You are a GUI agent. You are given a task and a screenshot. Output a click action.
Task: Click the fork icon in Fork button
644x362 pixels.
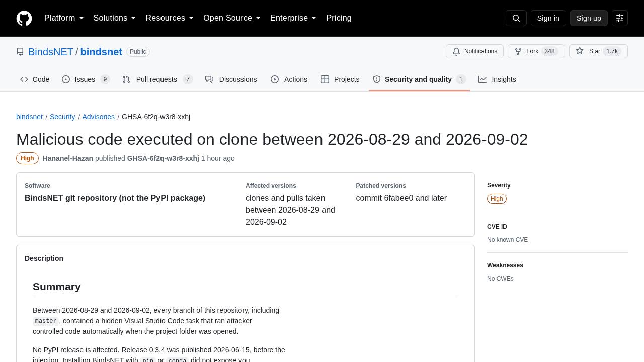518,51
